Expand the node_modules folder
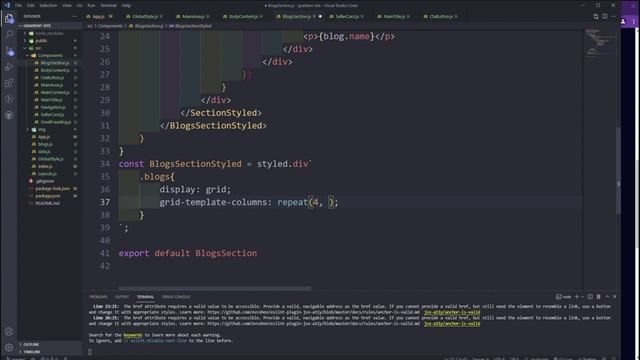Viewport: 640px width, 360px height. [x=49, y=33]
